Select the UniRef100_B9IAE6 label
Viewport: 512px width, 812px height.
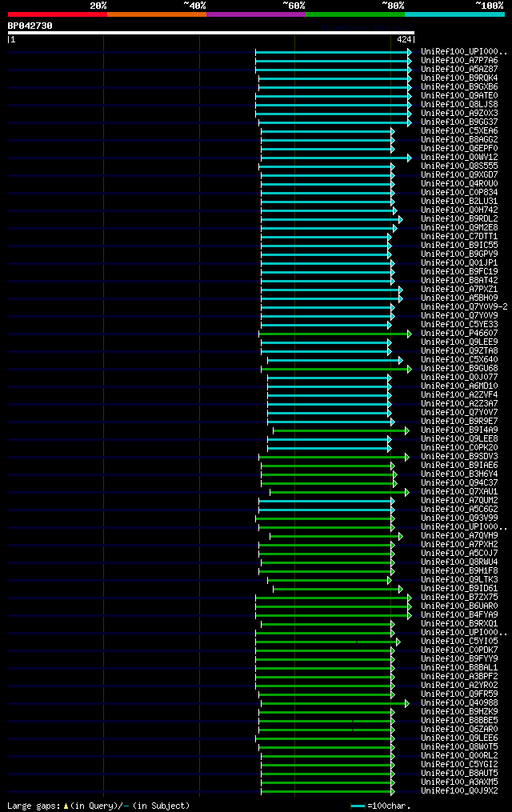click(459, 466)
